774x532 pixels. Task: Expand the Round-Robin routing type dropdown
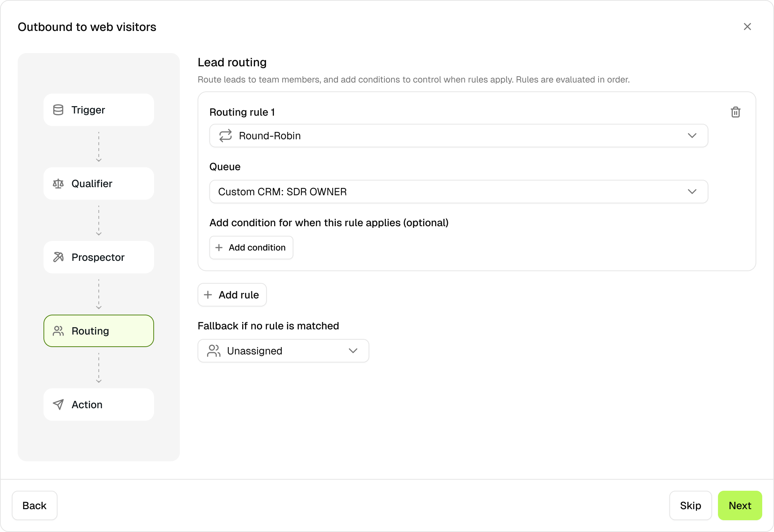pos(692,136)
